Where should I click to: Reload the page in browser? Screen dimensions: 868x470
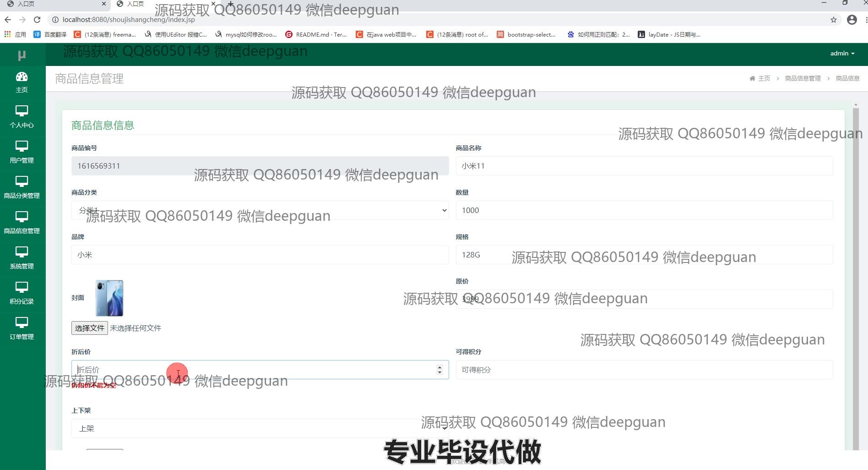[x=37, y=20]
